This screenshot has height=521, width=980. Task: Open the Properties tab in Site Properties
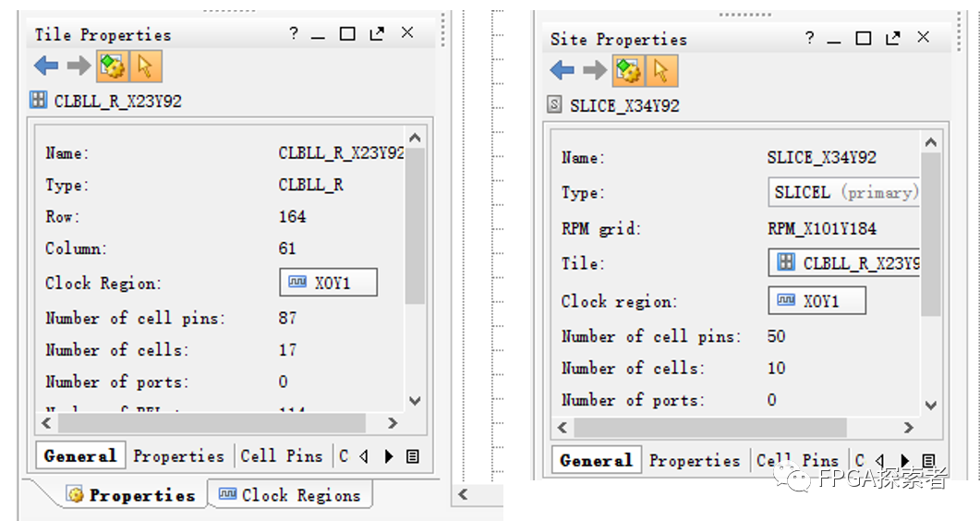tap(695, 460)
